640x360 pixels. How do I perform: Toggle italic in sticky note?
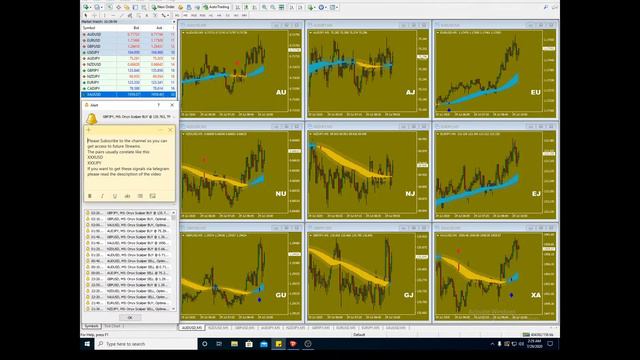tap(102, 196)
